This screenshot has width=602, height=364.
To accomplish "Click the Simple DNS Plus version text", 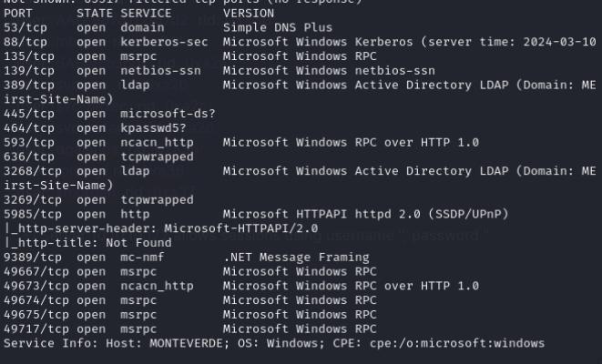I will coord(278,27).
